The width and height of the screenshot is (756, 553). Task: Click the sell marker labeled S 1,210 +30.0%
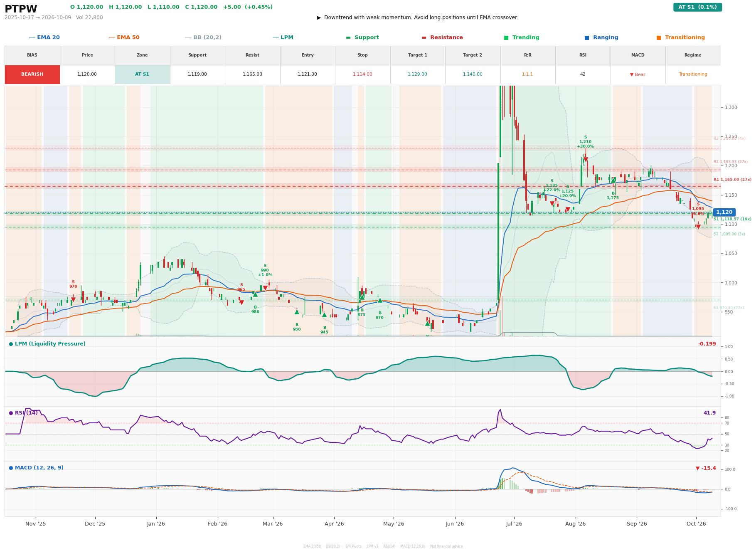[x=585, y=159]
